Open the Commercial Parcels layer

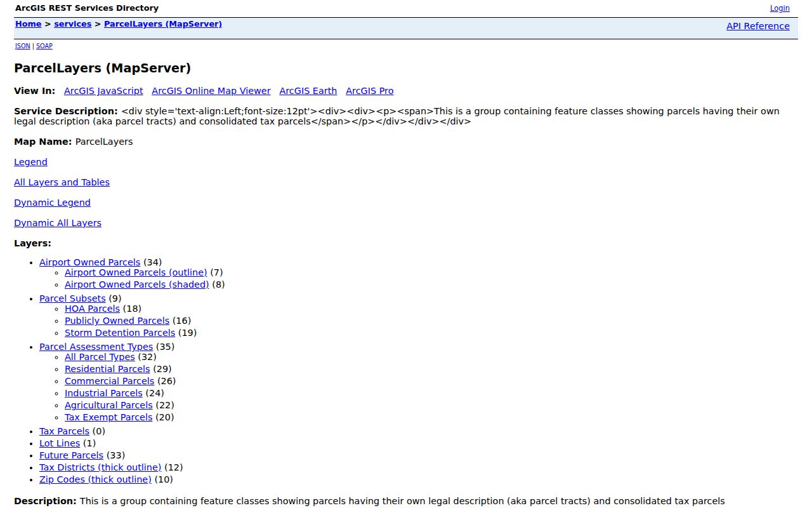pyautogui.click(x=109, y=381)
